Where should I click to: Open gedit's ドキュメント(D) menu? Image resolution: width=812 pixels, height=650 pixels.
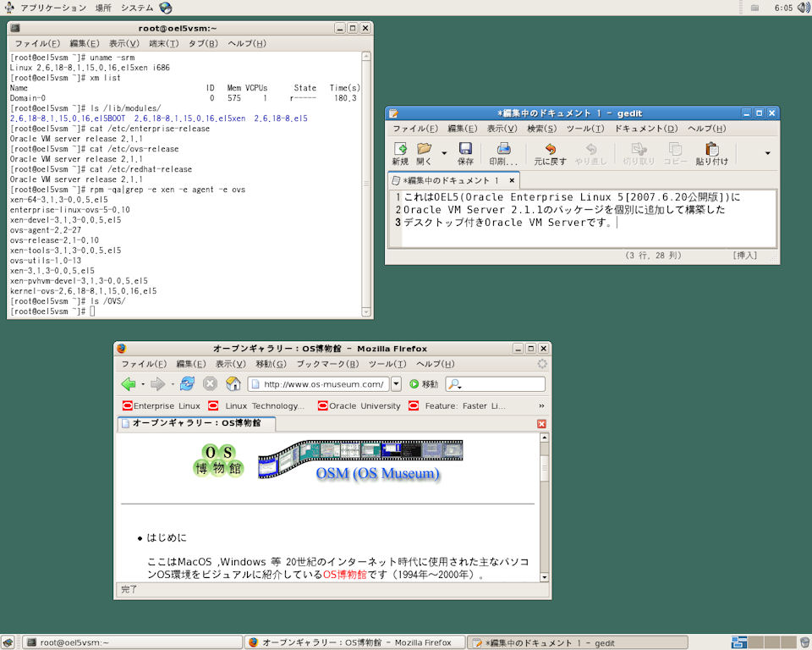pos(646,129)
